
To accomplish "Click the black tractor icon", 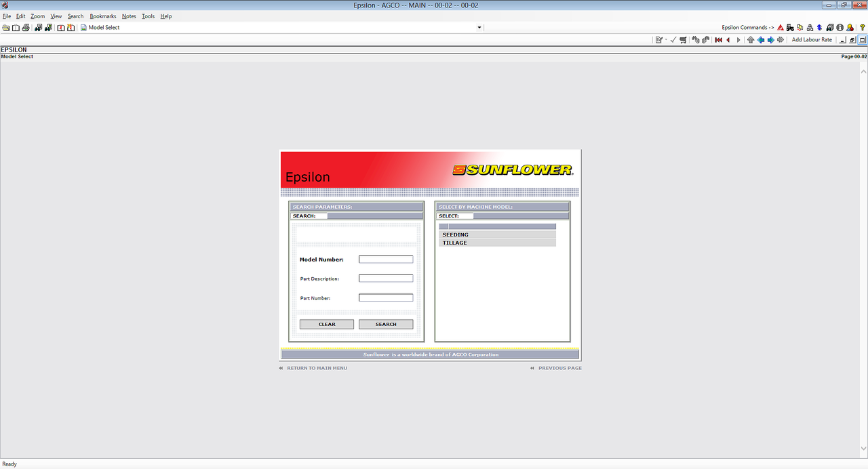I will [x=790, y=28].
